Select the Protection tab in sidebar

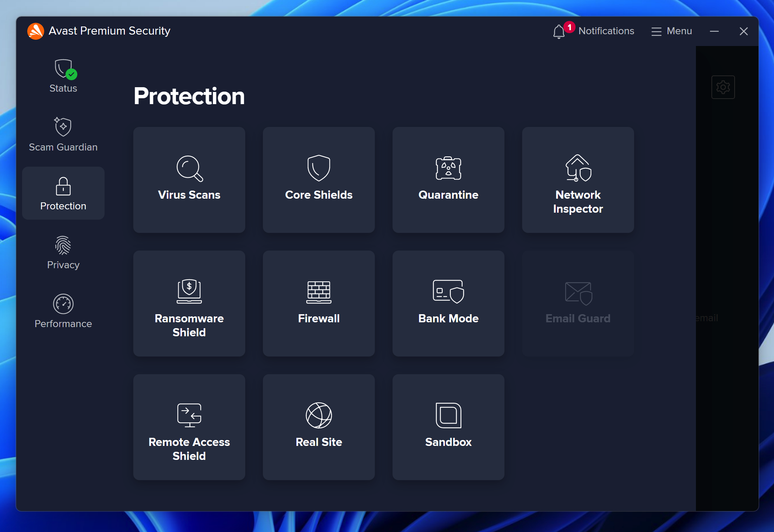click(63, 194)
